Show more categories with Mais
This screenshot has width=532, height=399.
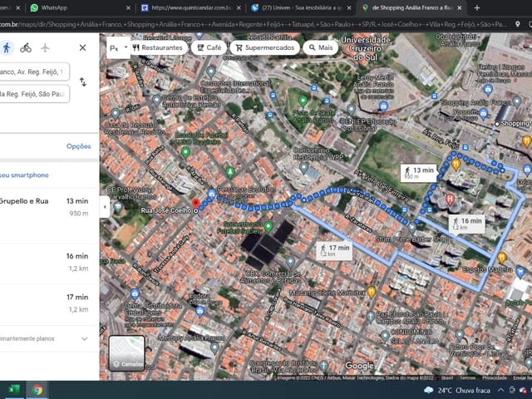tap(319, 48)
